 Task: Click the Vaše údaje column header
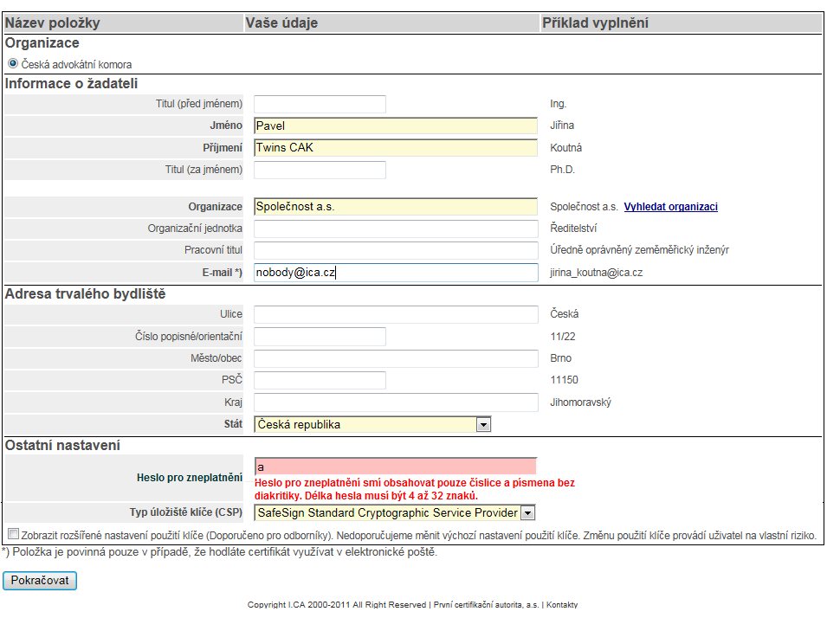point(281,23)
